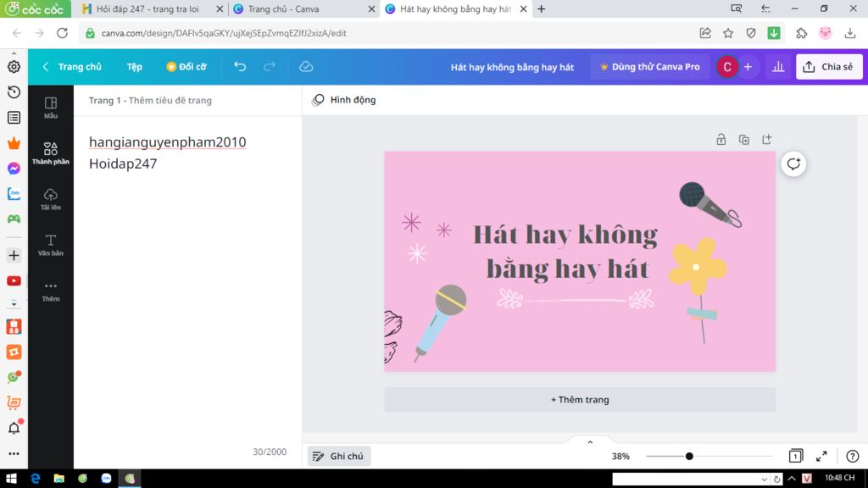Viewport: 868px width, 488px height.
Task: Undo the last Canva action
Action: 240,66
